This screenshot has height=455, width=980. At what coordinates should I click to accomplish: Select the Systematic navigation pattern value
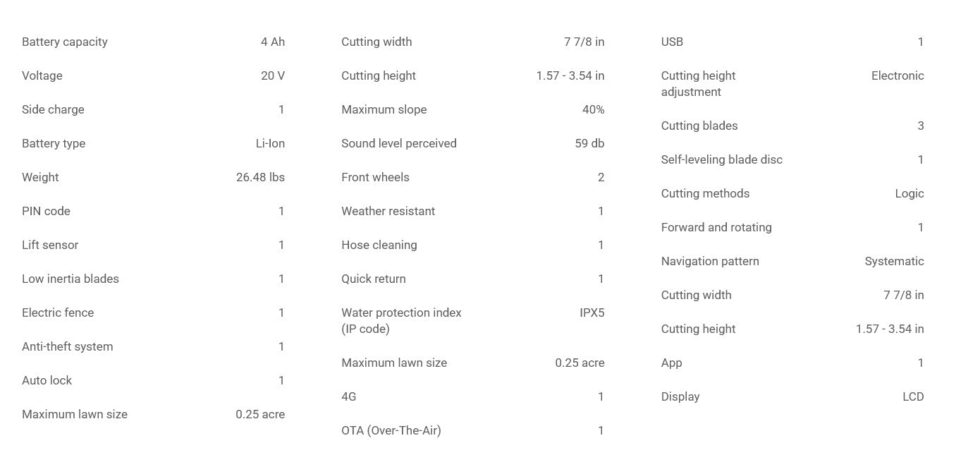coord(894,261)
